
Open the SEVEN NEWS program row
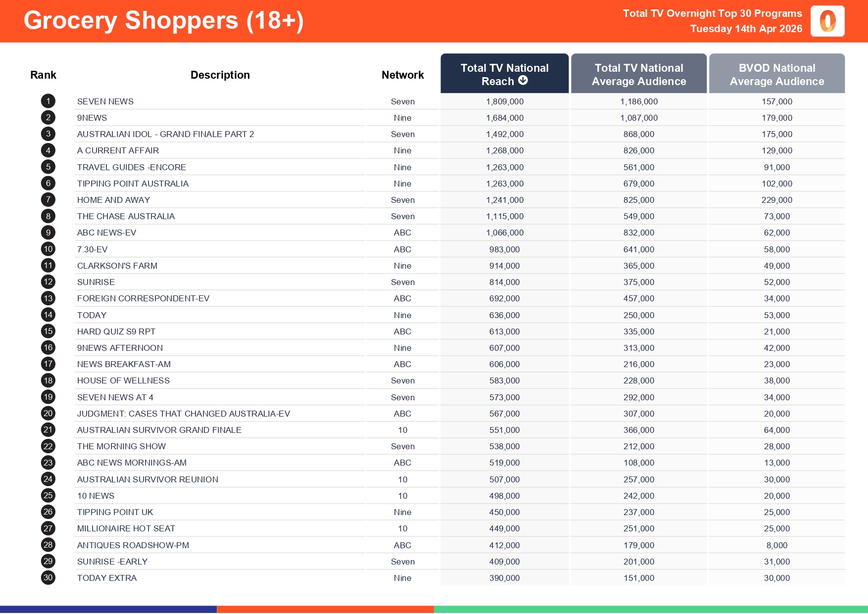(105, 101)
